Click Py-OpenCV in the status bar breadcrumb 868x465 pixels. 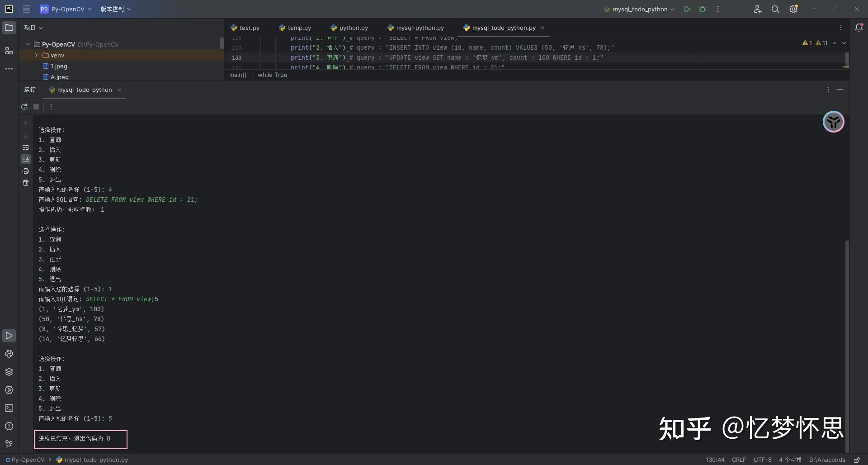coord(25,460)
